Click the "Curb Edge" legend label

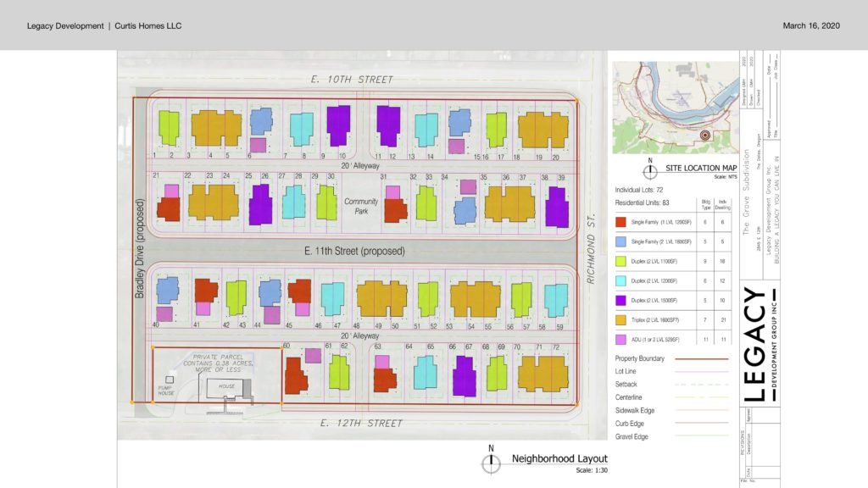point(630,424)
